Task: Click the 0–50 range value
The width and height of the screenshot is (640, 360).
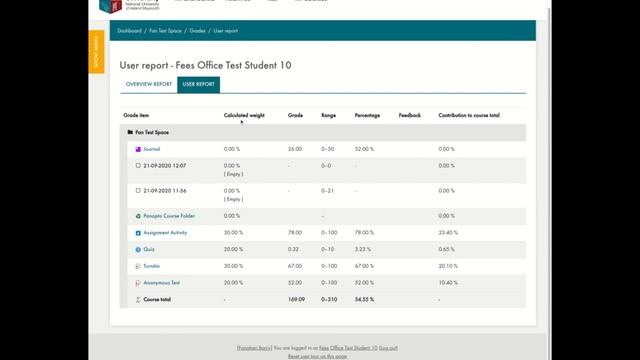Action: pyautogui.click(x=327, y=149)
